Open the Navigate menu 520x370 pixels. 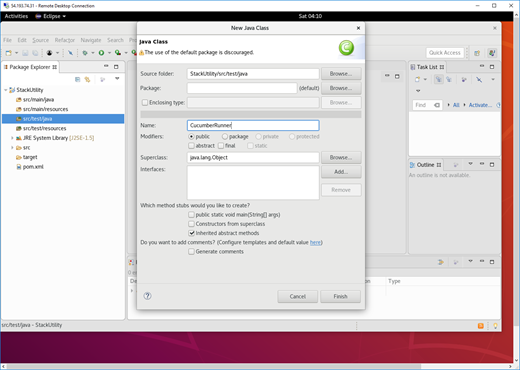pos(91,40)
